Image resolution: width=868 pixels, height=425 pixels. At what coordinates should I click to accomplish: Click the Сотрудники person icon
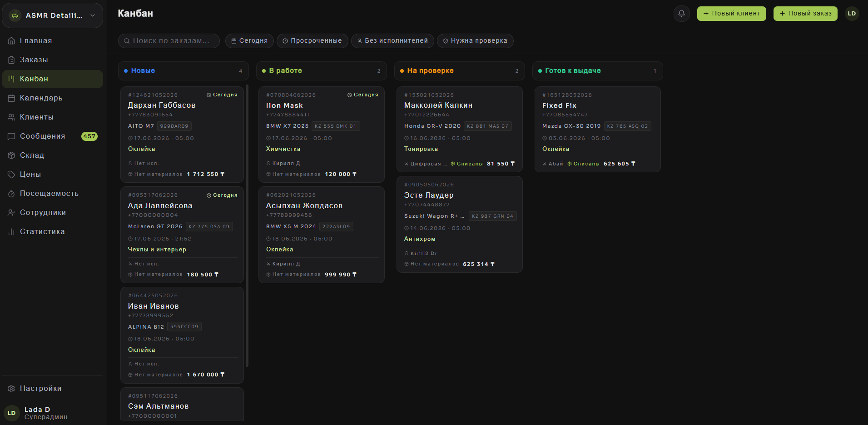[11, 213]
